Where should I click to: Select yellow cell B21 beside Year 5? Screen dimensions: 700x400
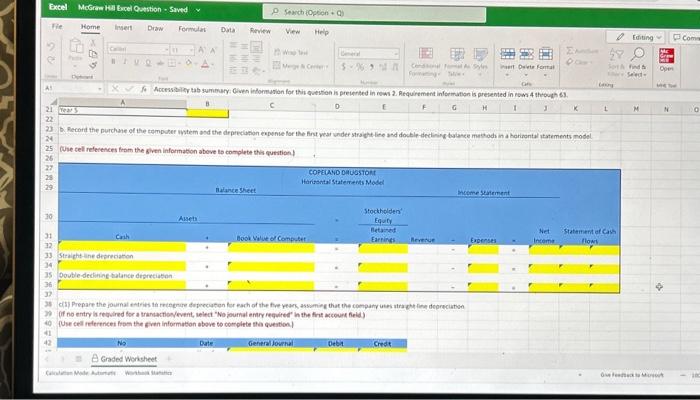click(x=208, y=113)
